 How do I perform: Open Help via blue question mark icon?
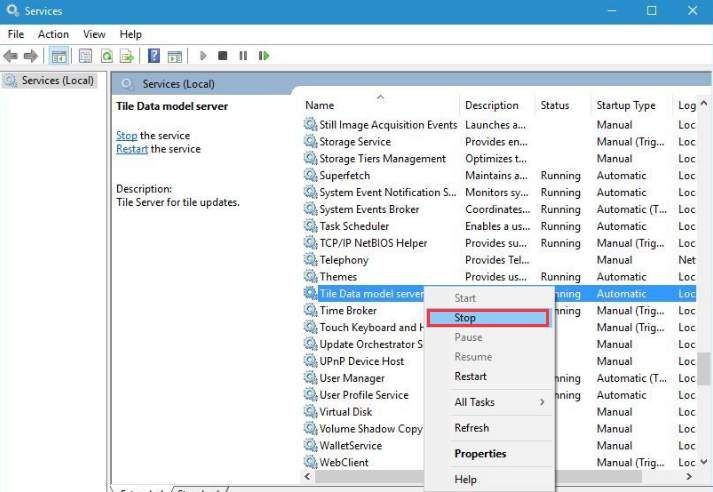(154, 56)
